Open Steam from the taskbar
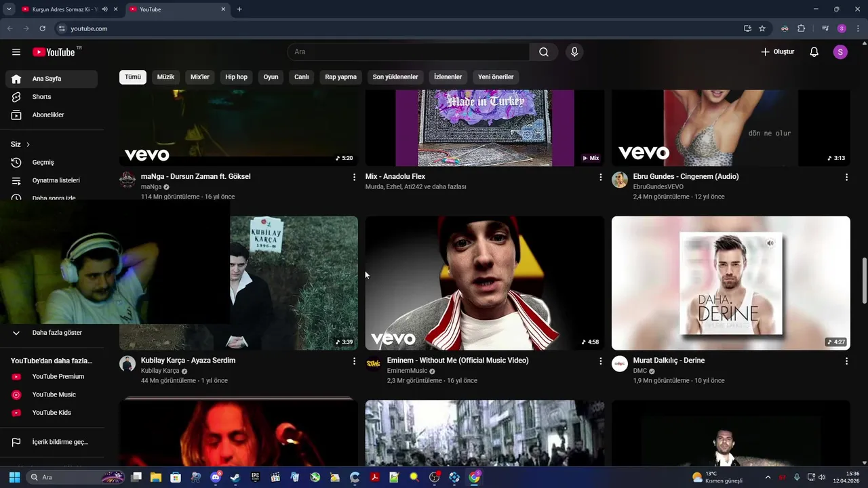This screenshot has height=488, width=868. (235, 477)
